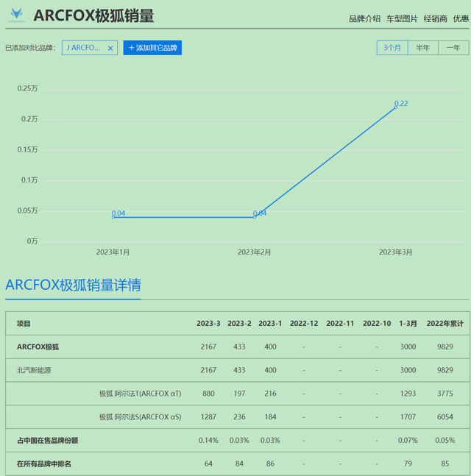Switch to the 一年 time range
Viewport: 471px width, 476px height.
point(453,48)
